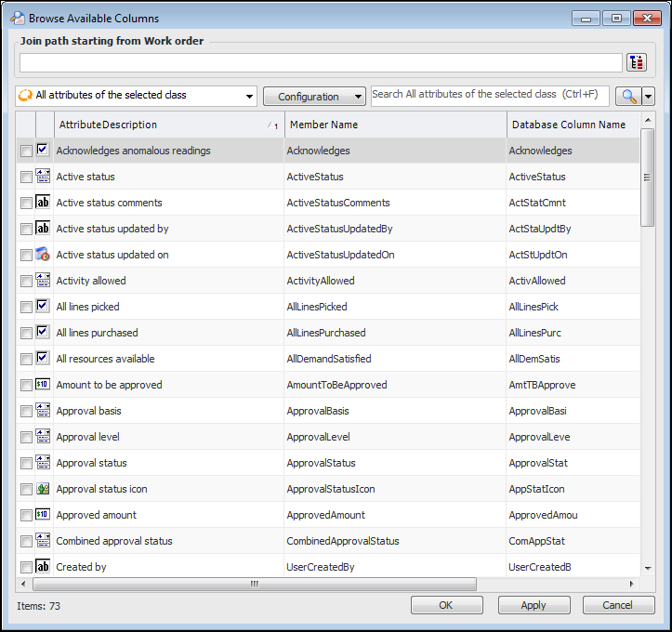Open the search options dropdown arrow
The height and width of the screenshot is (632, 672).
point(648,96)
